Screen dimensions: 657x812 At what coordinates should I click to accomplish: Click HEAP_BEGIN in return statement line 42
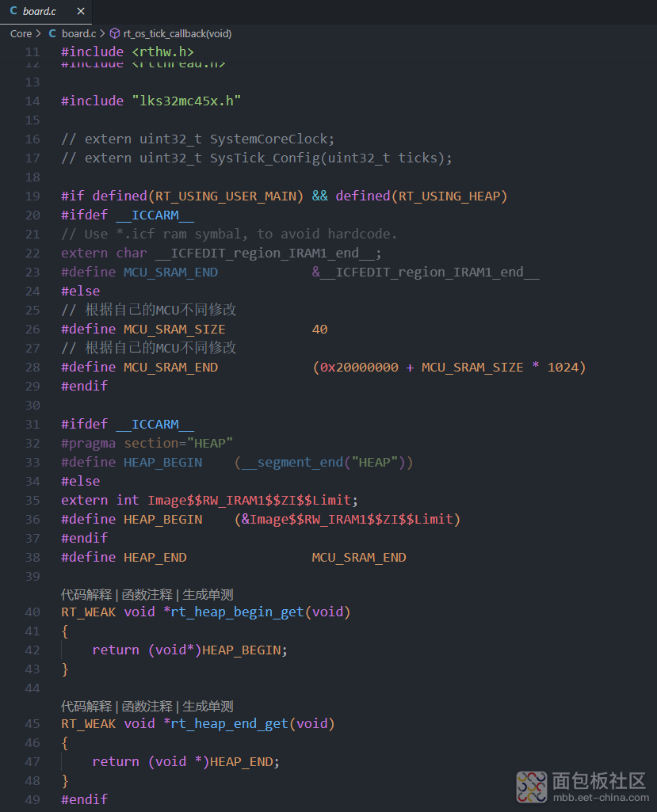[x=241, y=650]
